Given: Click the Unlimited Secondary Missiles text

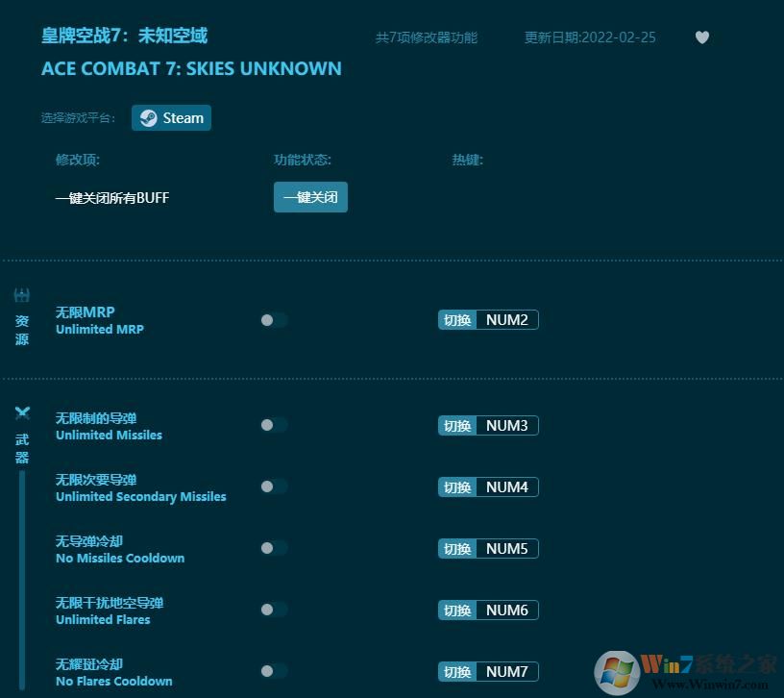Looking at the screenshot, I should click(141, 496).
